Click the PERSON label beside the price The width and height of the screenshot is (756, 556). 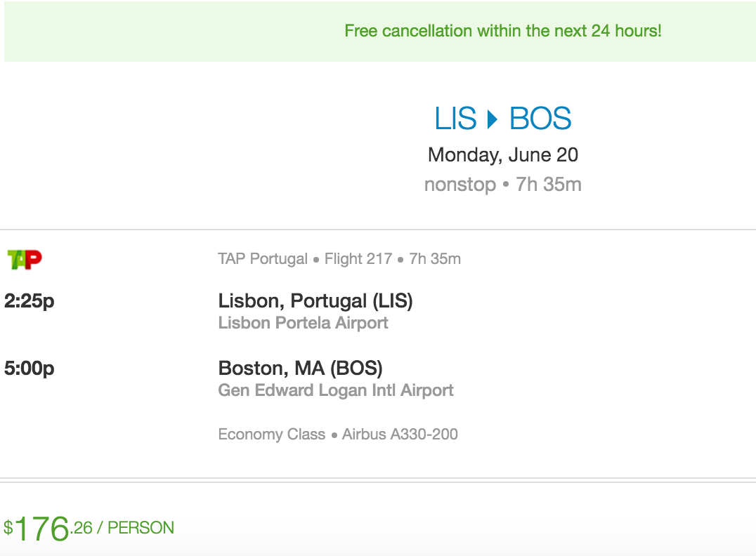[141, 528]
